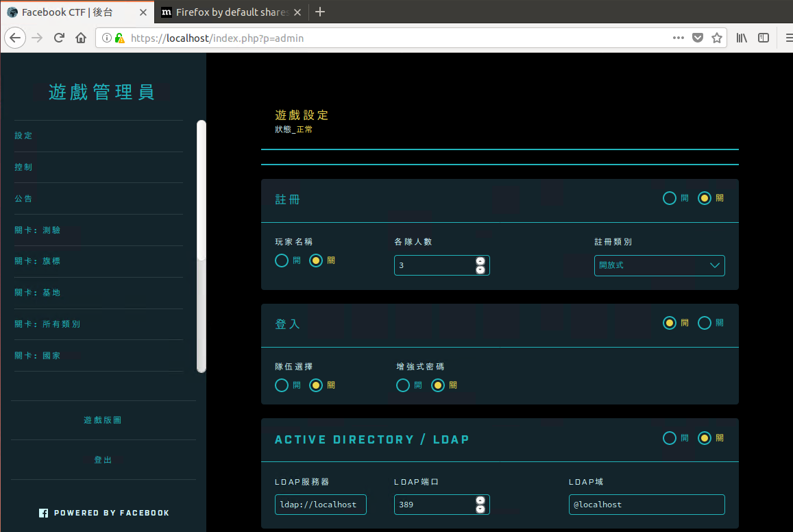Open the page actions (•••) menu in the toolbar
The width and height of the screenshot is (793, 532).
point(678,38)
